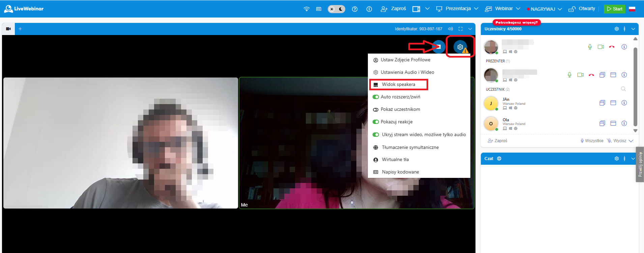Enable the Pokaż uczestnikom toggle
The height and width of the screenshot is (253, 644).
(x=376, y=109)
